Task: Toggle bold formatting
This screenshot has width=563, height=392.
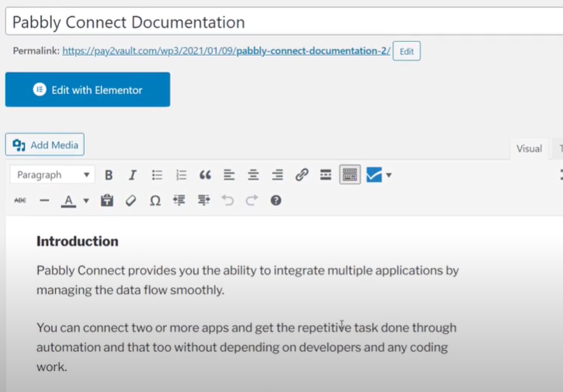Action: tap(109, 175)
